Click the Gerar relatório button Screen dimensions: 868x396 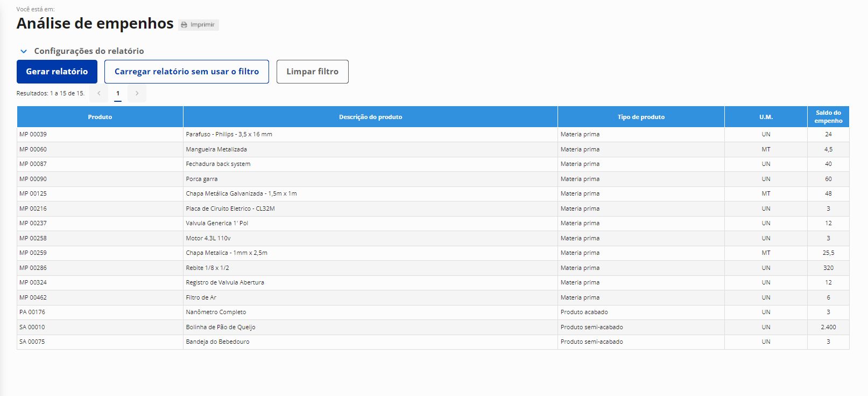click(57, 72)
